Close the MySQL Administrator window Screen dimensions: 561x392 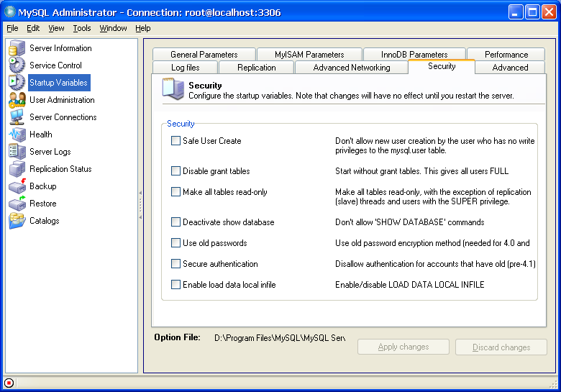(x=549, y=12)
